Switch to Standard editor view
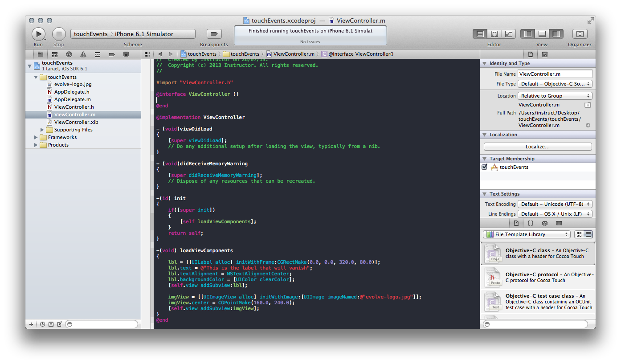Viewport: 621px width, 364px height. point(480,34)
